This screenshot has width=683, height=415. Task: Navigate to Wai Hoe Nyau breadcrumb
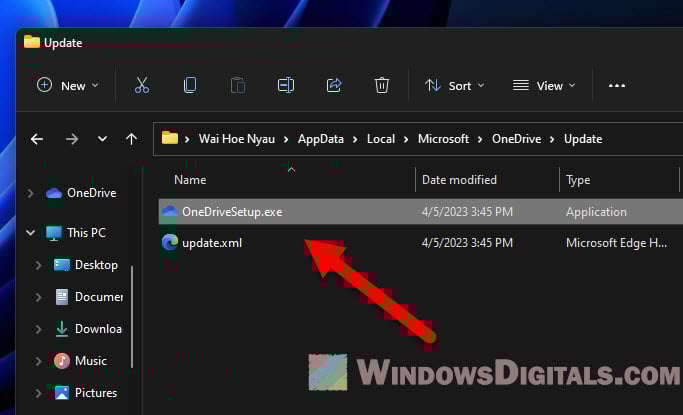(237, 139)
